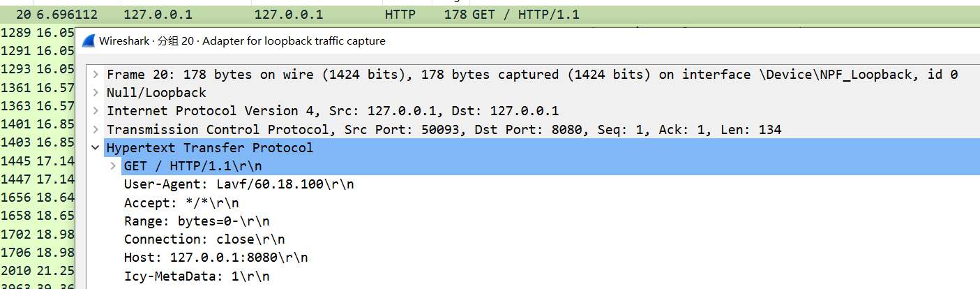Select packet row number 1445
This screenshot has width=980, height=289.
pyautogui.click(x=38, y=160)
